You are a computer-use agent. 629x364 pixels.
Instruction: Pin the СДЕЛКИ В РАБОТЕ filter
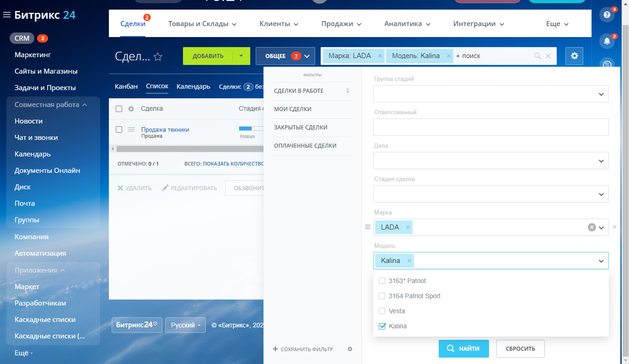[x=348, y=91]
